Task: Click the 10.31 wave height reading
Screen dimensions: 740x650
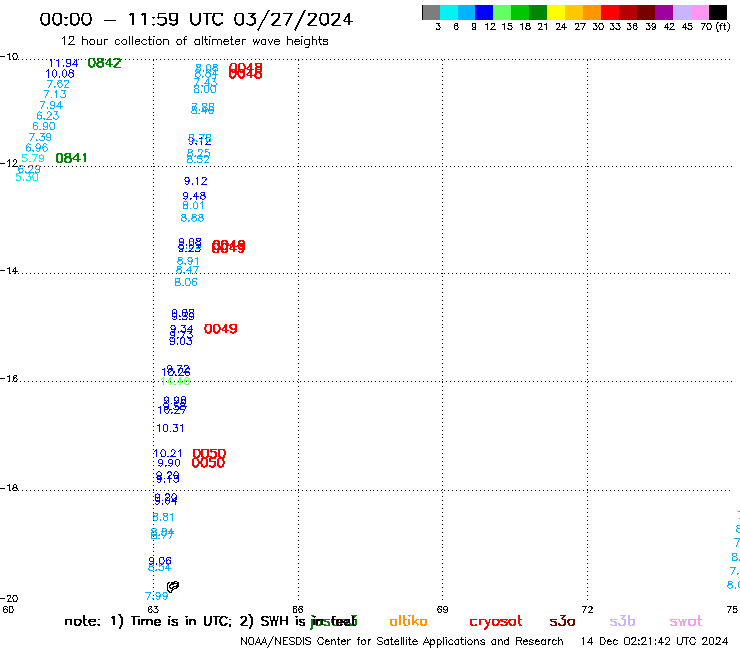Action: tap(170, 428)
